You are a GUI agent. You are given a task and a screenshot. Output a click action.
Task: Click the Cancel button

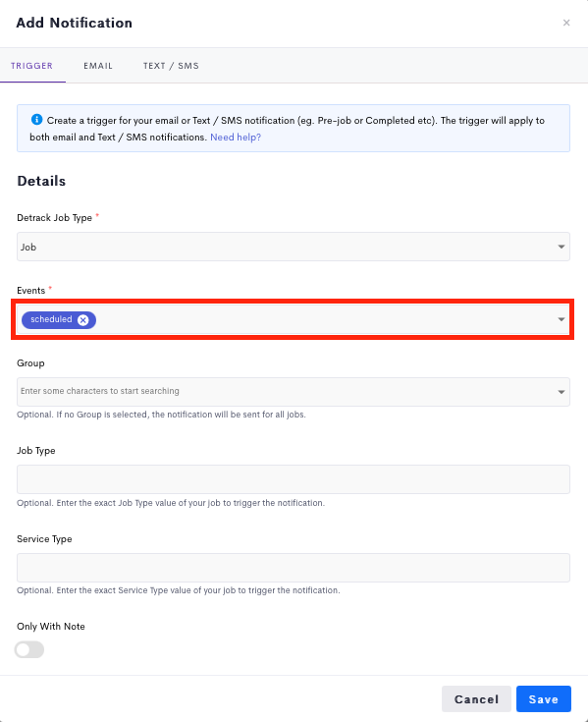(476, 699)
